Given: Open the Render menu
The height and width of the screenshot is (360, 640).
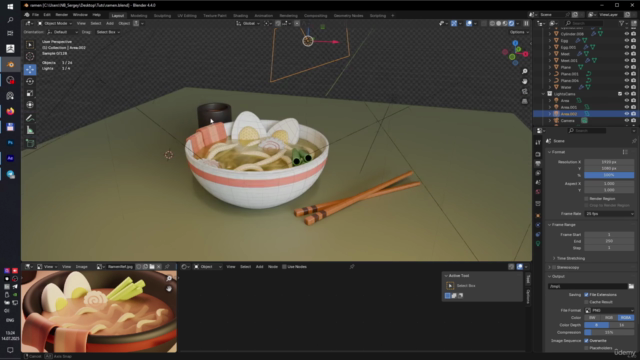Looking at the screenshot, I should (61, 15).
